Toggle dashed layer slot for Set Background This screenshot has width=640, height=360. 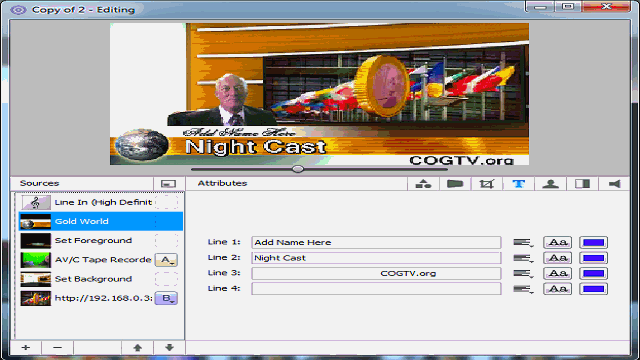(x=167, y=279)
